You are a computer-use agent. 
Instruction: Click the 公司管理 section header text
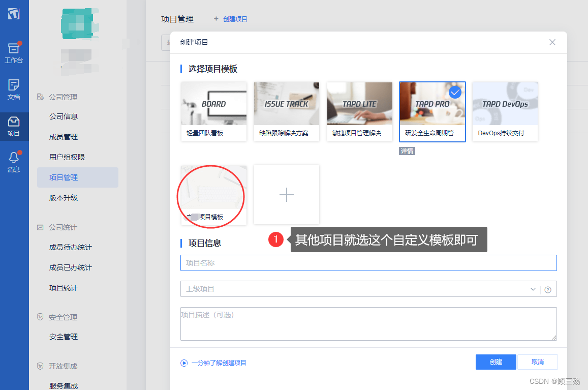point(63,97)
